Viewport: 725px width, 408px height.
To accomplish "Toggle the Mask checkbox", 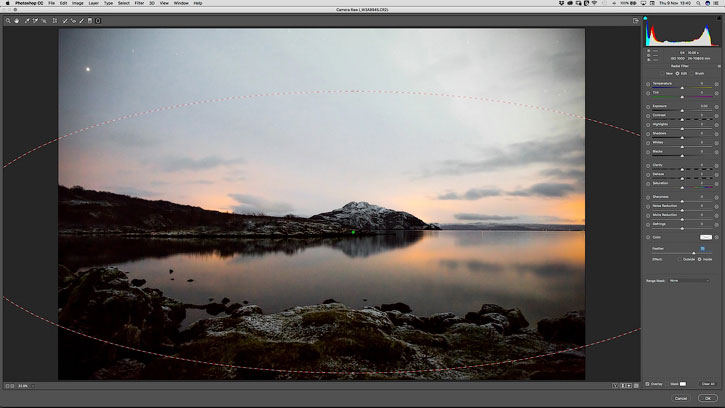I will (x=667, y=384).
